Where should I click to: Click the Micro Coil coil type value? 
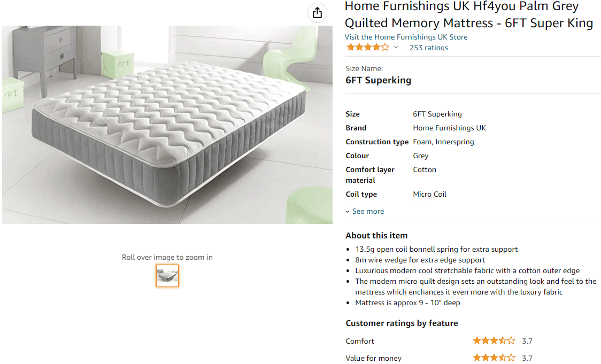pyautogui.click(x=429, y=194)
